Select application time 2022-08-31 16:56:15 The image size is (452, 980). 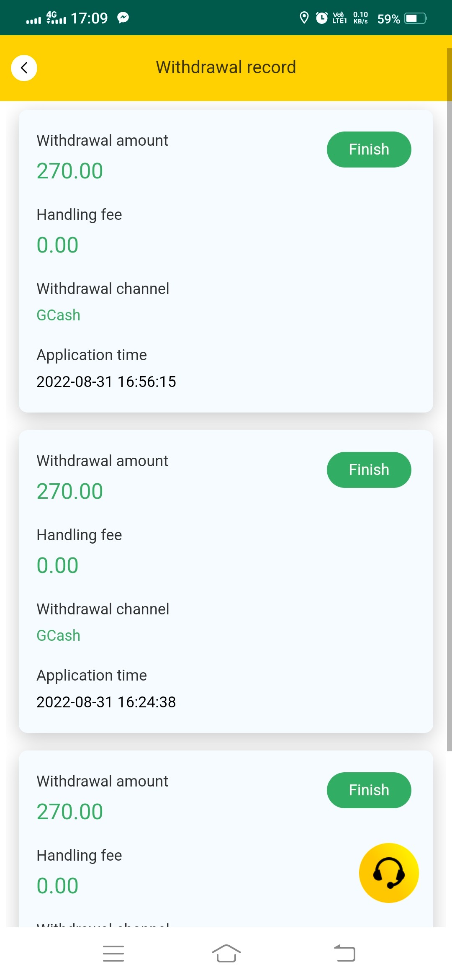click(x=106, y=382)
